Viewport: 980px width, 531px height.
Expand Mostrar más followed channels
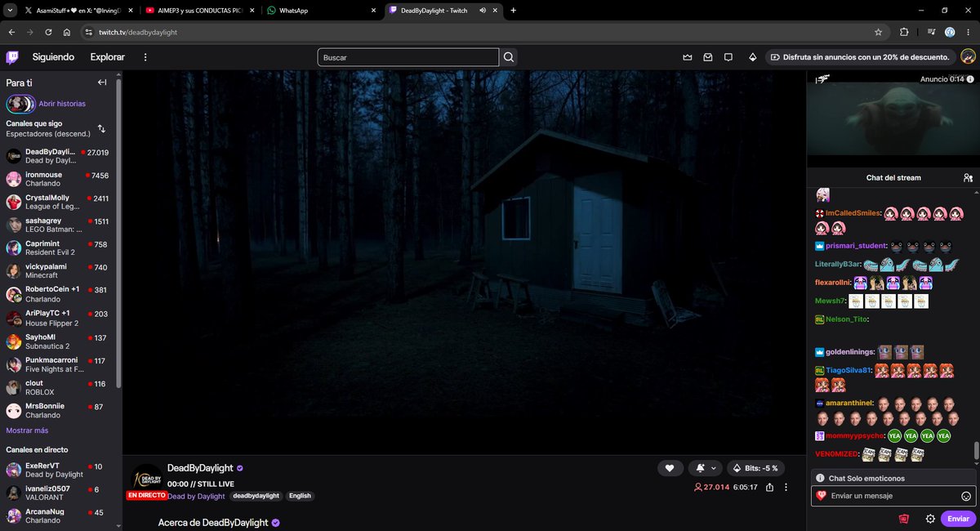point(27,431)
